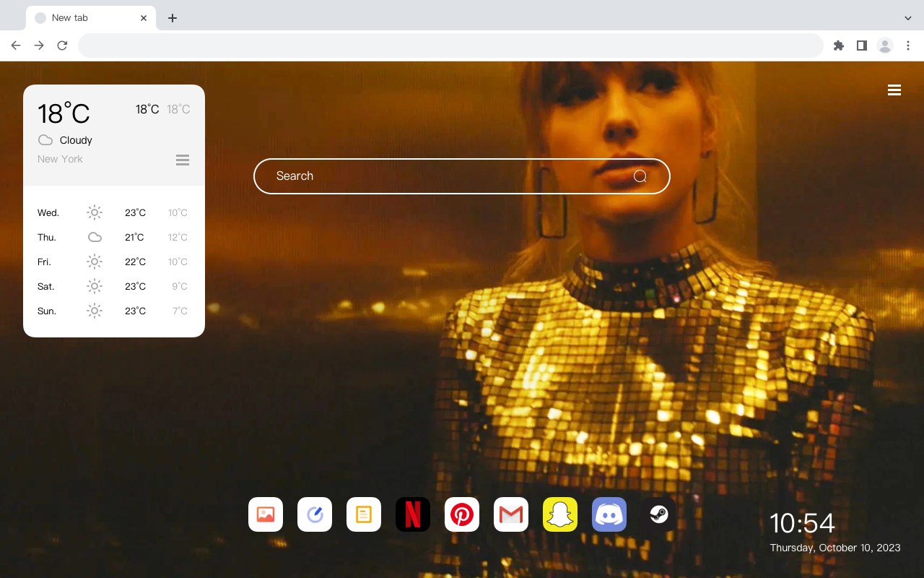Open a new tab with plus button
Screen dimensions: 924x578
pos(172,18)
